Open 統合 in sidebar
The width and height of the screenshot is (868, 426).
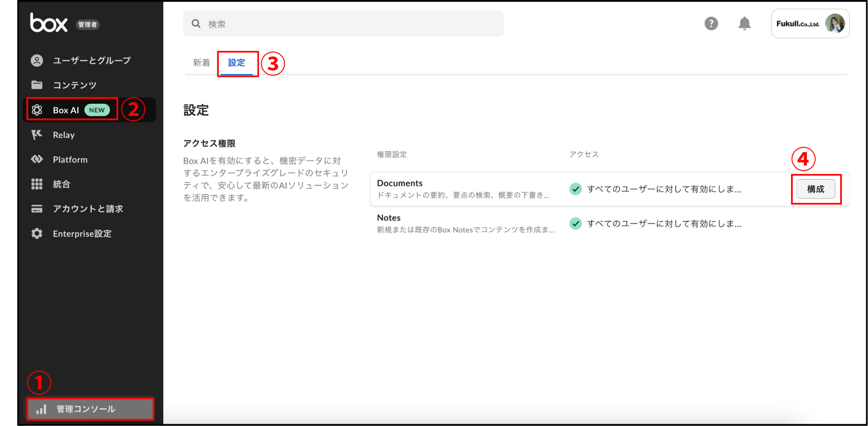[61, 184]
